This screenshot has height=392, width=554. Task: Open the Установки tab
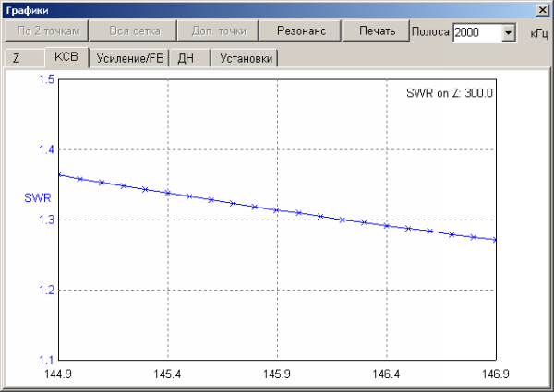point(245,58)
